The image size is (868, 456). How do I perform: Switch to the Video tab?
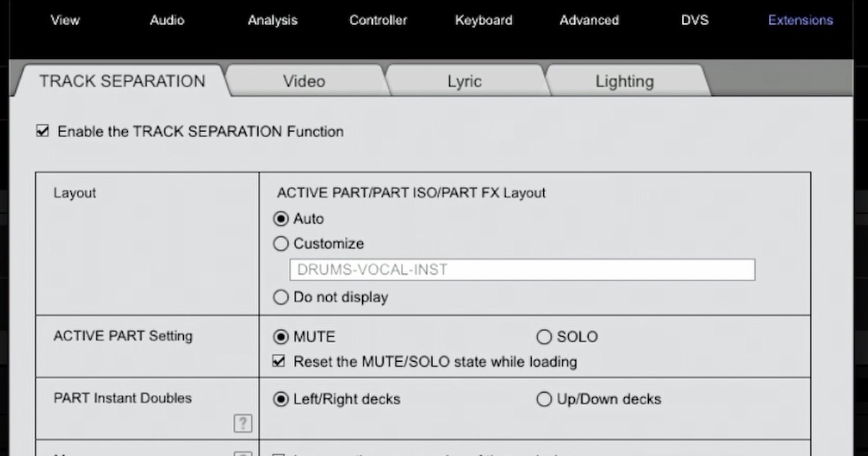click(305, 81)
